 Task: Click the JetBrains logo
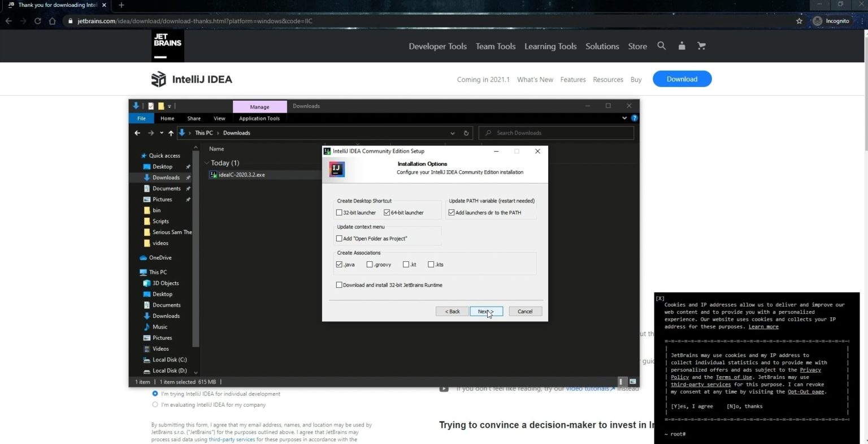[x=168, y=46]
